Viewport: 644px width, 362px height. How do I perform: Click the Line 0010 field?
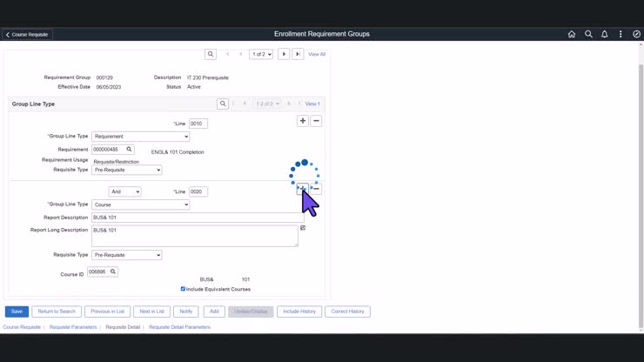198,124
